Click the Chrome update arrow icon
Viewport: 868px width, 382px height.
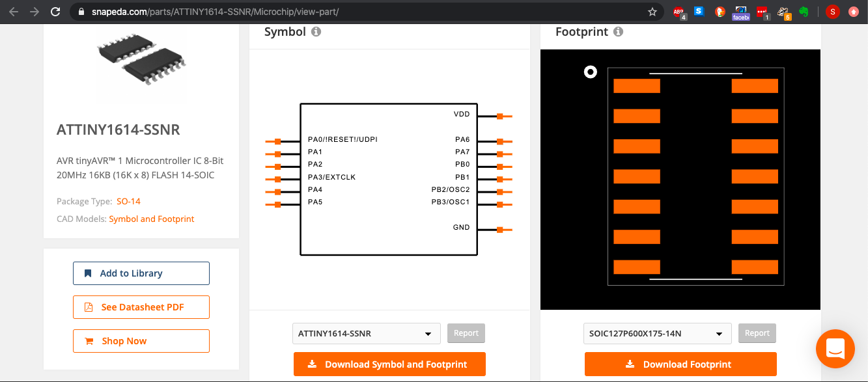(x=854, y=12)
